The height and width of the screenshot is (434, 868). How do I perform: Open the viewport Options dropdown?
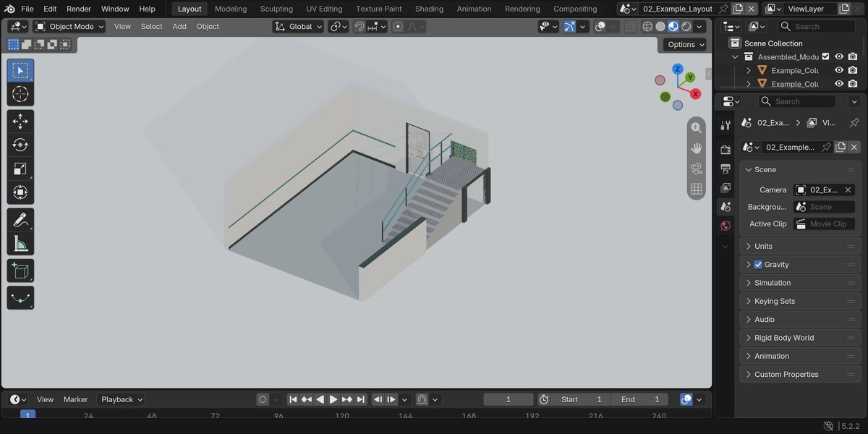(x=686, y=44)
